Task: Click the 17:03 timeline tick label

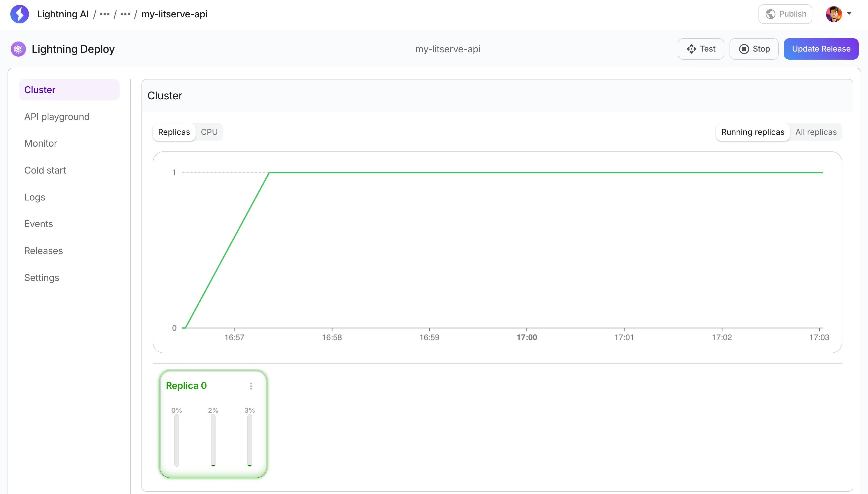Action: (x=819, y=337)
